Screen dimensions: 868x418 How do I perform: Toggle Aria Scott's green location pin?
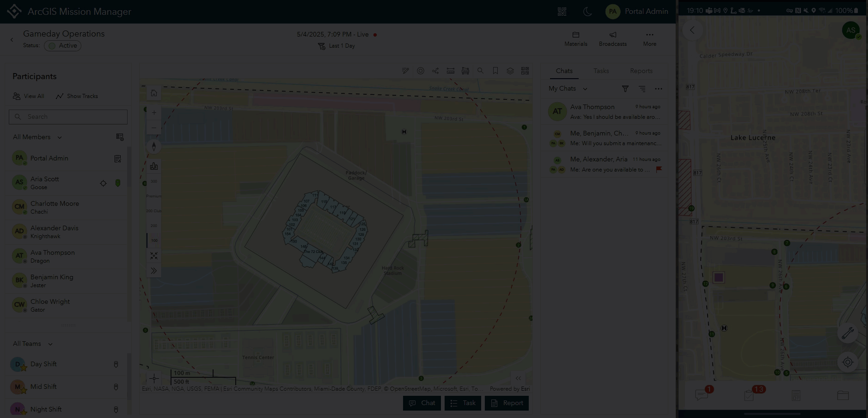coord(118,183)
